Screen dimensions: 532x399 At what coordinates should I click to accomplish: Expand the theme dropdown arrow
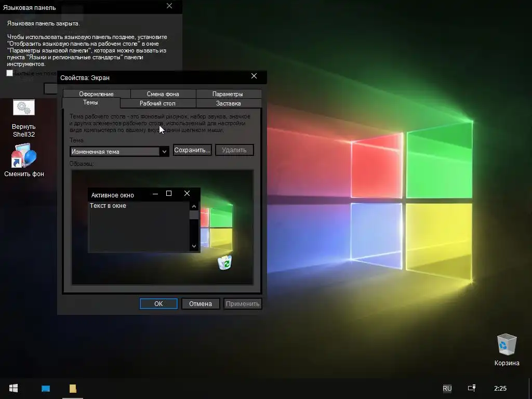(x=164, y=151)
